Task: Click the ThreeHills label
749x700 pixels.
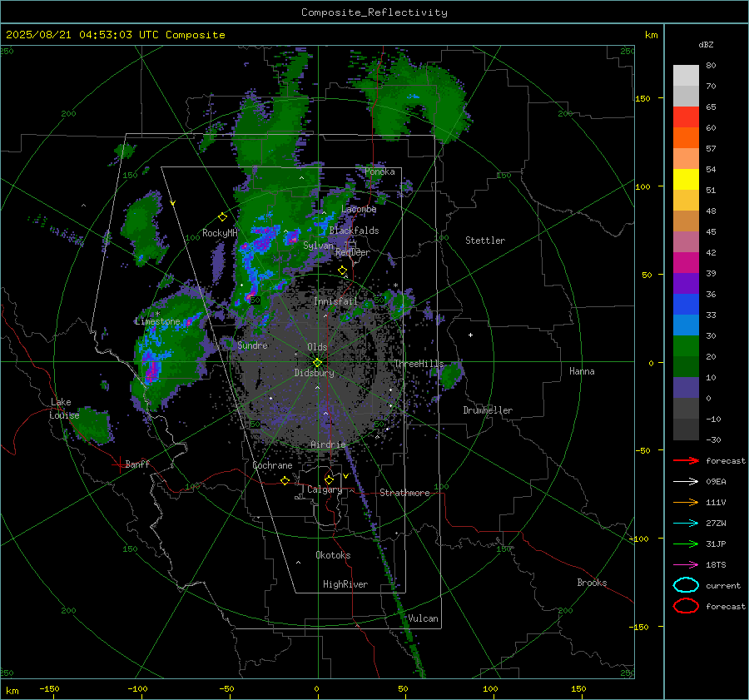Action: [419, 364]
